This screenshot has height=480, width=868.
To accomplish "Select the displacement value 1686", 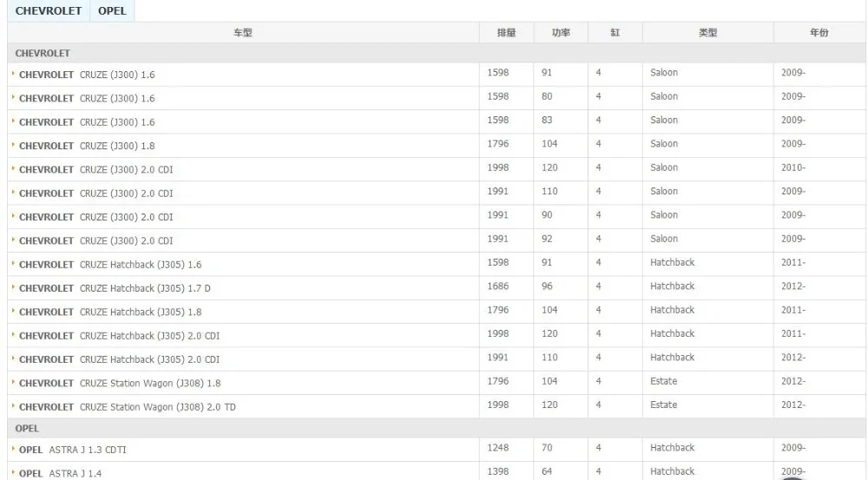I will [x=497, y=286].
